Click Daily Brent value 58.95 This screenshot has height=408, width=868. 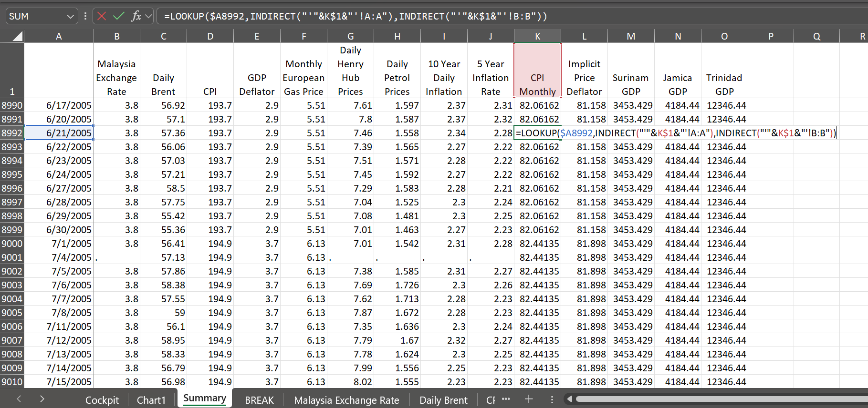pyautogui.click(x=163, y=340)
